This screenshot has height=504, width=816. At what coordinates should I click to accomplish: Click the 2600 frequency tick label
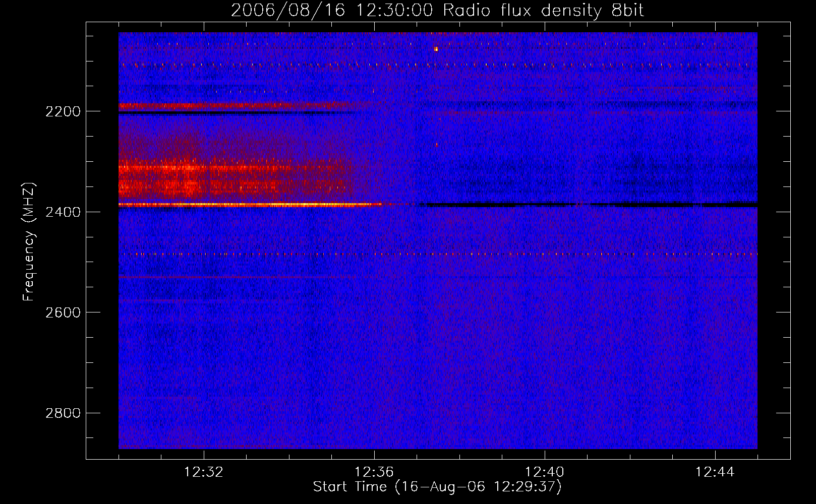click(63, 312)
